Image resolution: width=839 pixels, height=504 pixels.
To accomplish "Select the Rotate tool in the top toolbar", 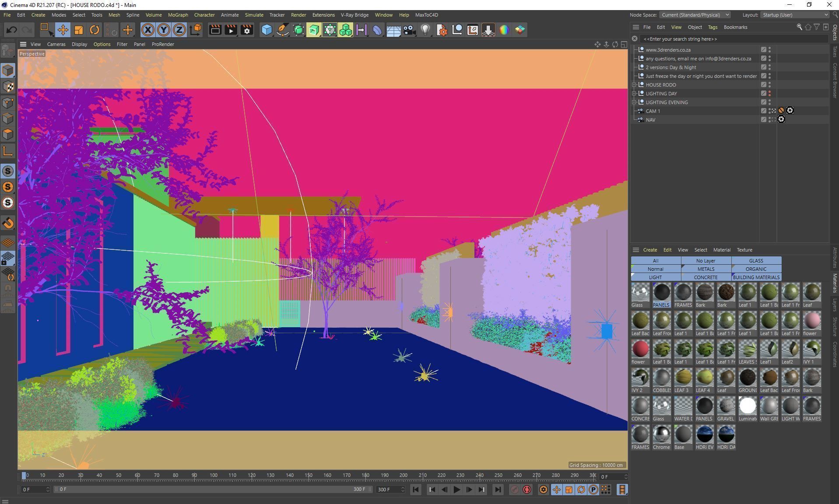I will click(95, 30).
